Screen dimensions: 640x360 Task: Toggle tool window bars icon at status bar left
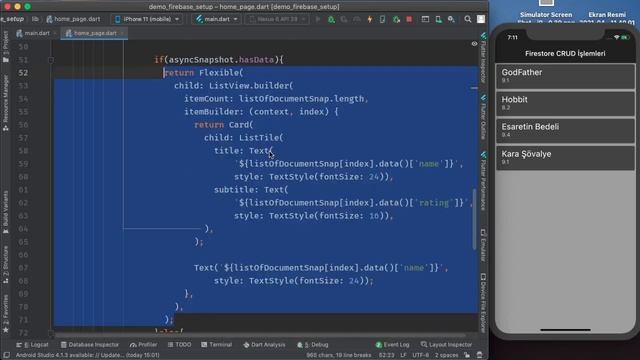[x=6, y=355]
